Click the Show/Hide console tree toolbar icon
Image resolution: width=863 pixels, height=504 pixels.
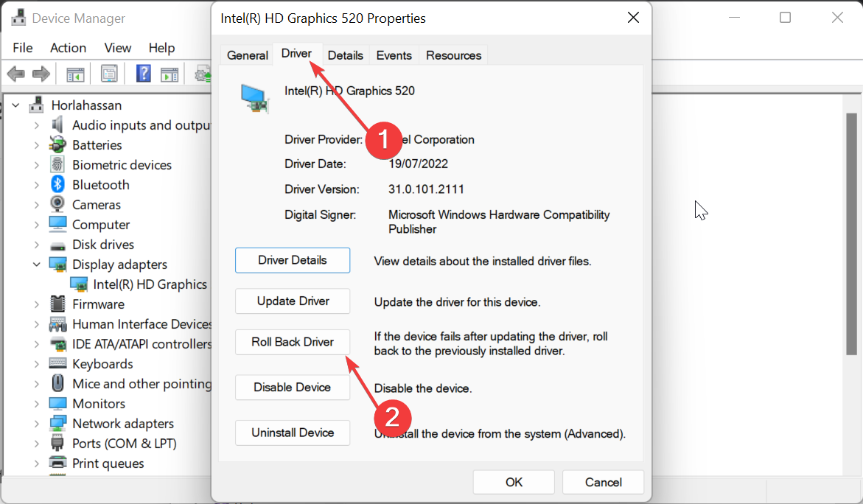point(75,74)
